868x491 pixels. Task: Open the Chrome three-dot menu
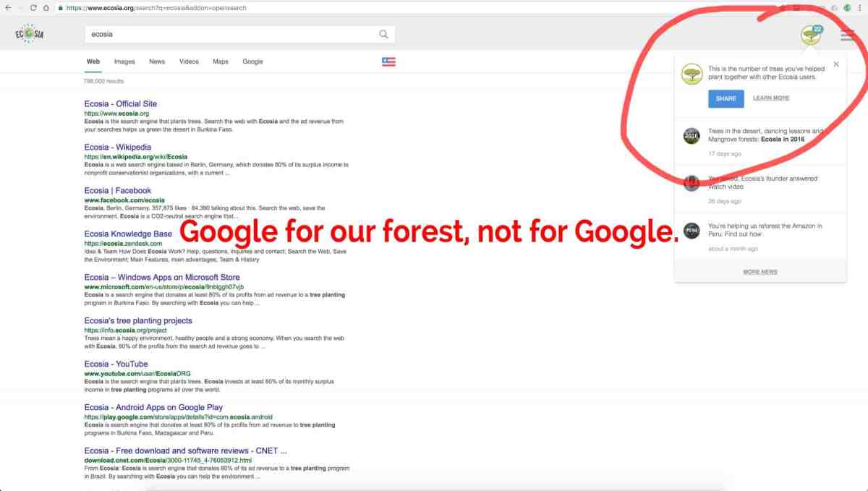[x=861, y=8]
